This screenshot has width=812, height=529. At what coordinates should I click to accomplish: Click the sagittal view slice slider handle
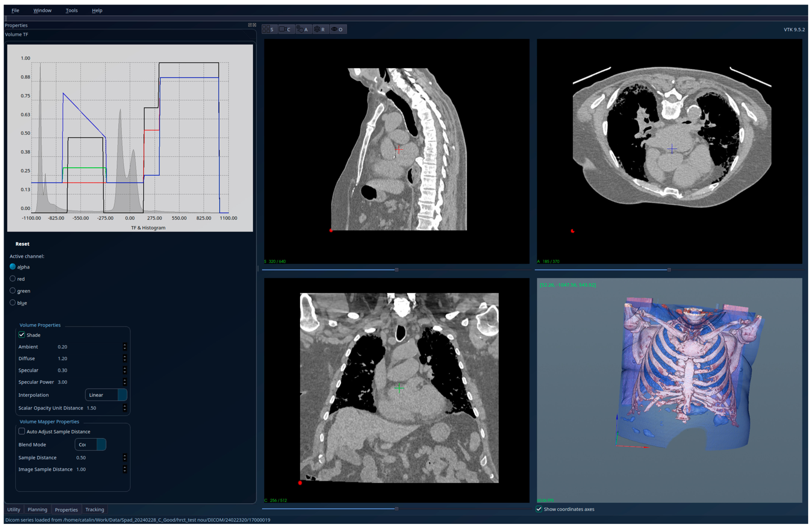coord(397,270)
